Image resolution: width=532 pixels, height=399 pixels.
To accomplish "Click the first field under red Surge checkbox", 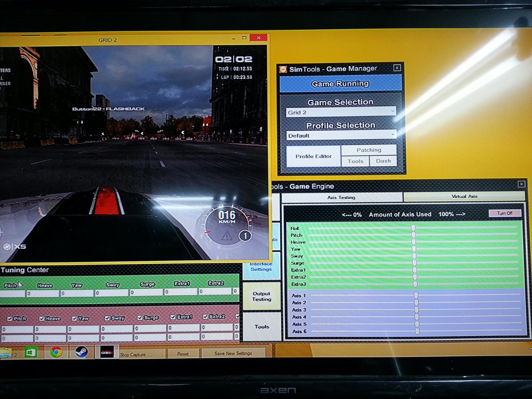I will click(150, 328).
